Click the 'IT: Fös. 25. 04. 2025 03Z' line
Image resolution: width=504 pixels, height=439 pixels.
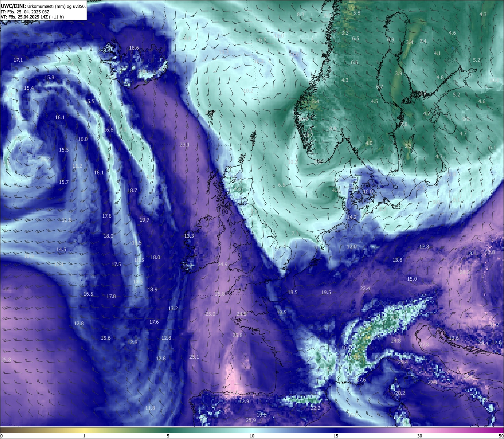click(25, 11)
